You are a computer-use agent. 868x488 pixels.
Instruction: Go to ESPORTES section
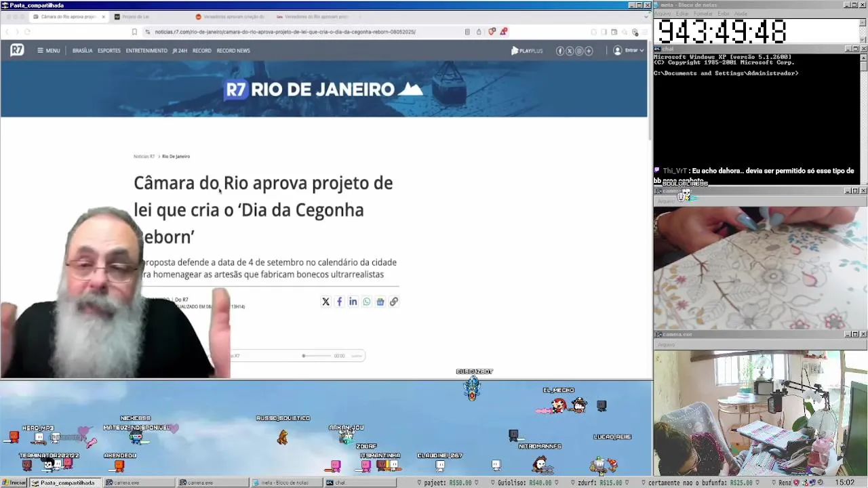(109, 51)
